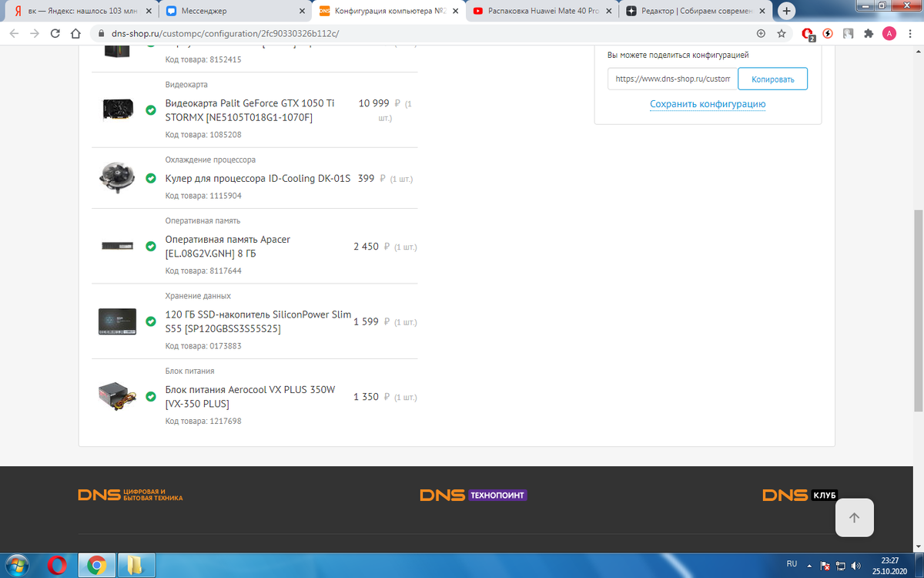Click the scroll-to-top arrow button
The width and height of the screenshot is (924, 578).
point(854,518)
